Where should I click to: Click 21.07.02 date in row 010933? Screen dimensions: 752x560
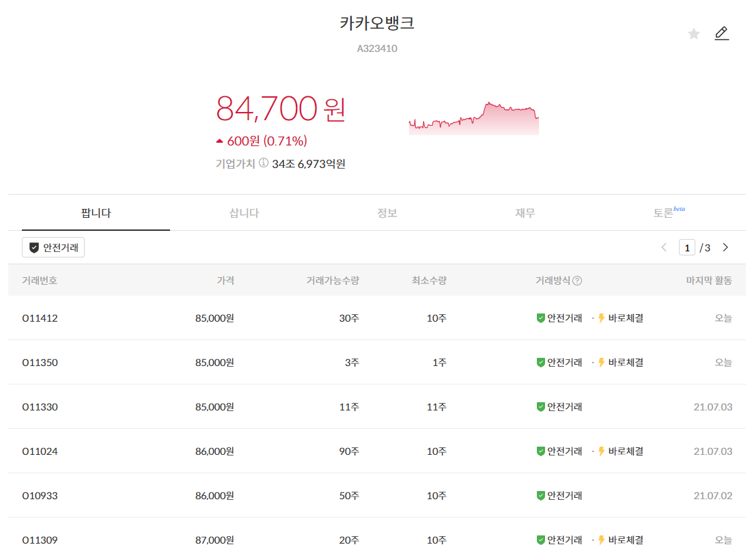(712, 496)
